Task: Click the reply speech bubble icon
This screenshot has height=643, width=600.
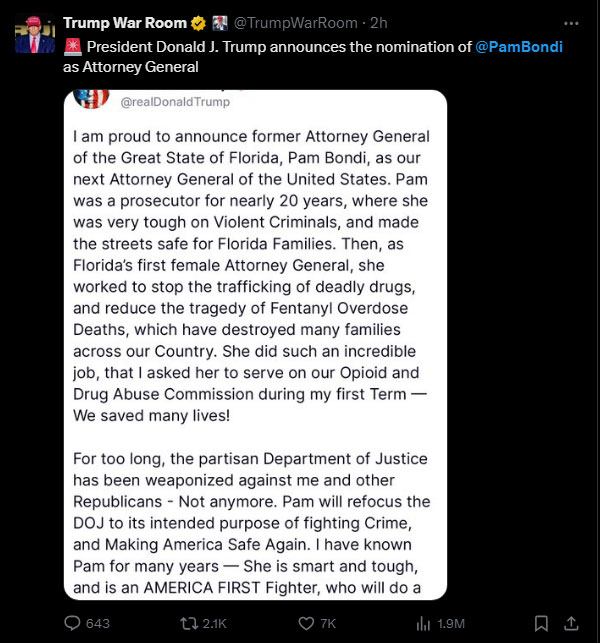Action: (72, 623)
